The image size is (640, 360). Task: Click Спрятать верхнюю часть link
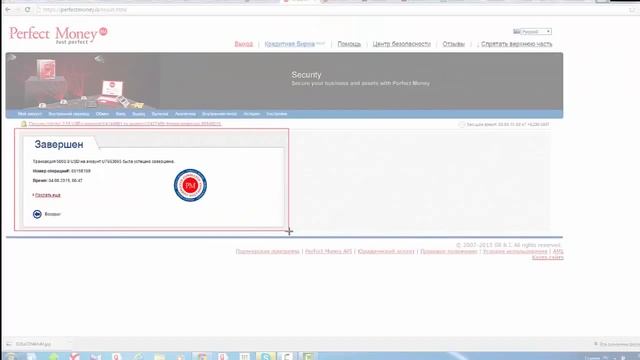(516, 44)
